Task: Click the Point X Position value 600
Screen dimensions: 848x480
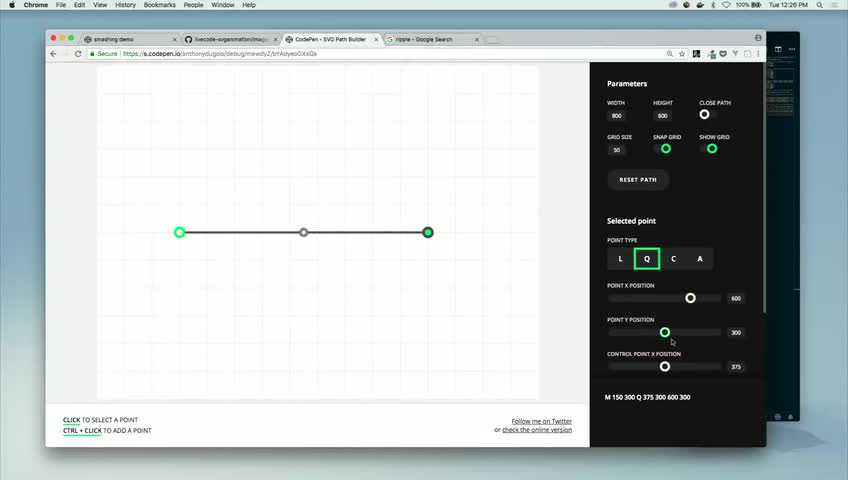Action: (x=736, y=298)
